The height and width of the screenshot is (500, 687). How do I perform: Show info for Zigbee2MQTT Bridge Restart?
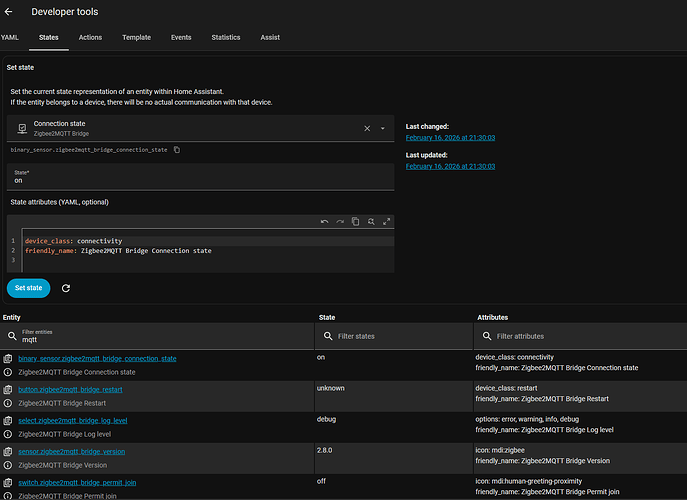coord(8,403)
